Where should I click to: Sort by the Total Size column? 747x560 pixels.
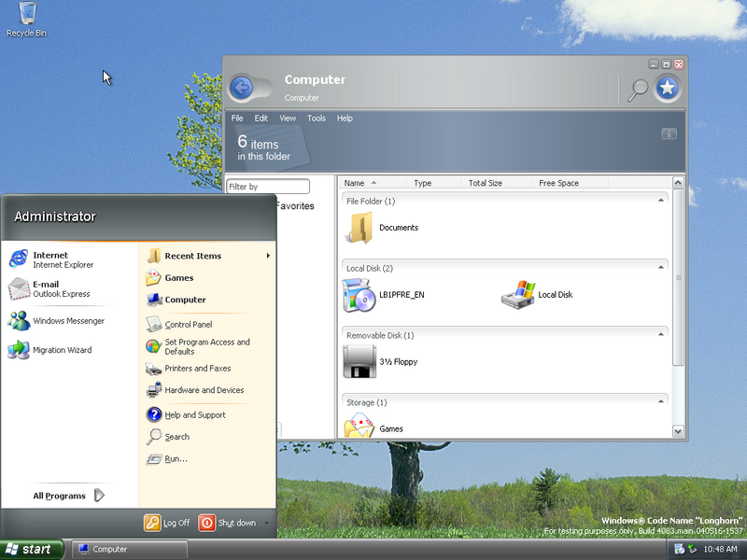pos(486,183)
